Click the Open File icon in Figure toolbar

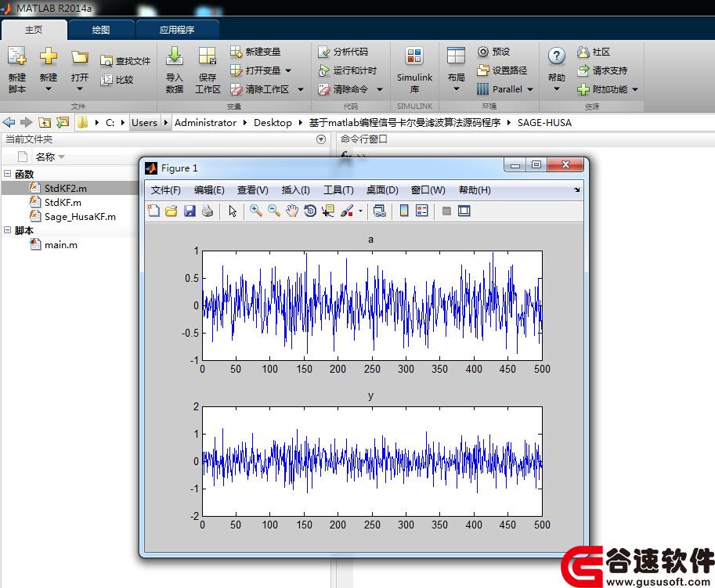[172, 211]
